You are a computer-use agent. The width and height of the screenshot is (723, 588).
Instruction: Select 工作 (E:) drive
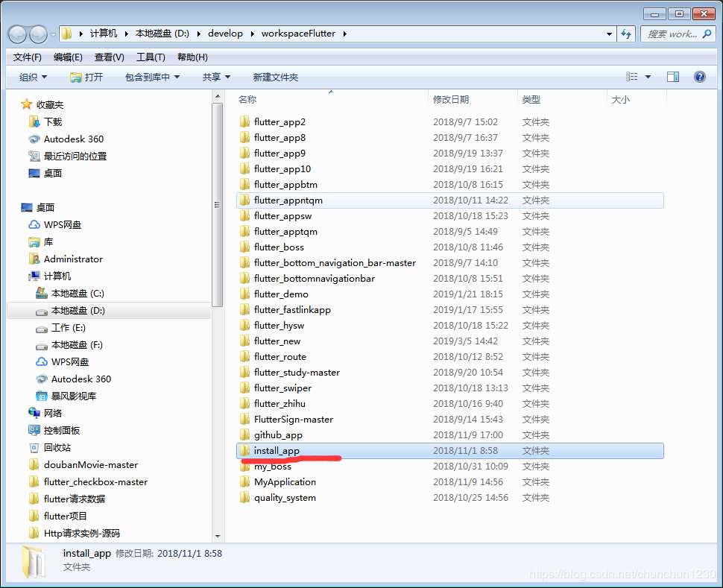pos(61,327)
